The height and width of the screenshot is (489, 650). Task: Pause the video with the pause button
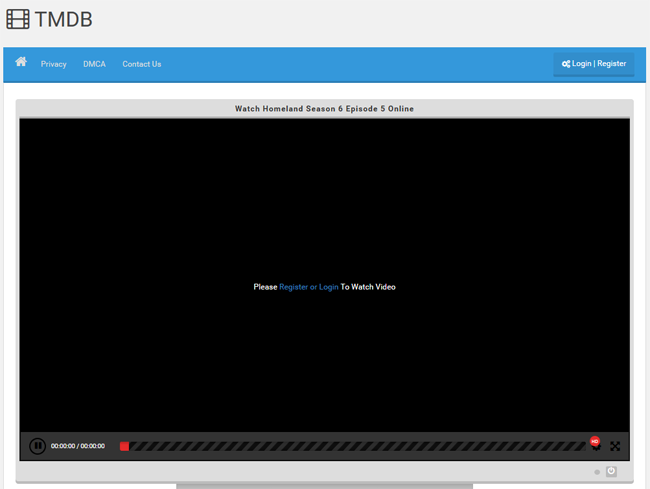click(x=37, y=446)
